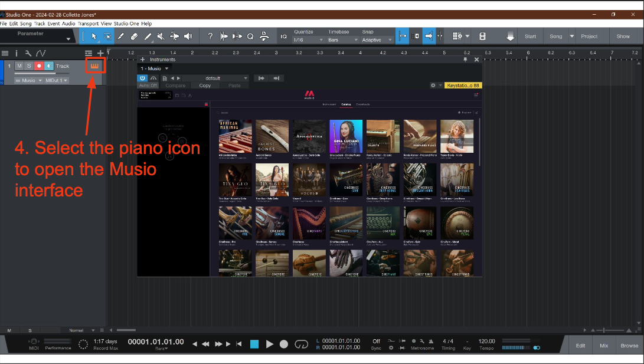The image size is (644, 364).
Task: Open the Studio One menu
Action: [126, 24]
